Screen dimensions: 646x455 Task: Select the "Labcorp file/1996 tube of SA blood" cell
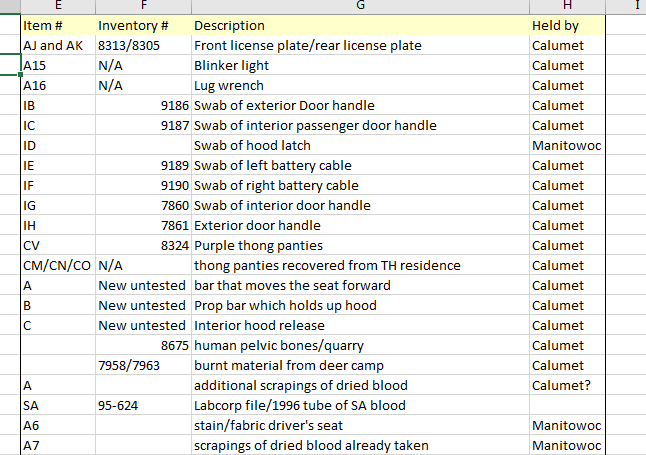(x=300, y=405)
